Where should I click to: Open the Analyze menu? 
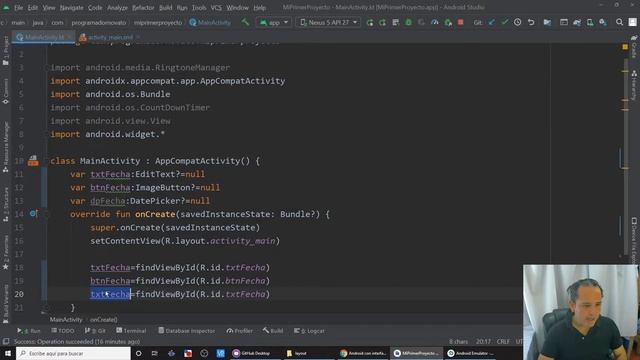click(117, 7)
